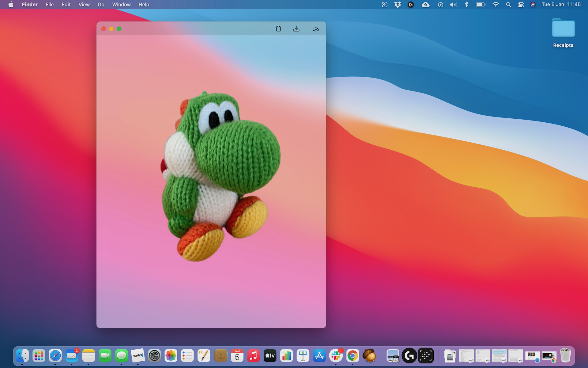Open the View menu

(84, 5)
